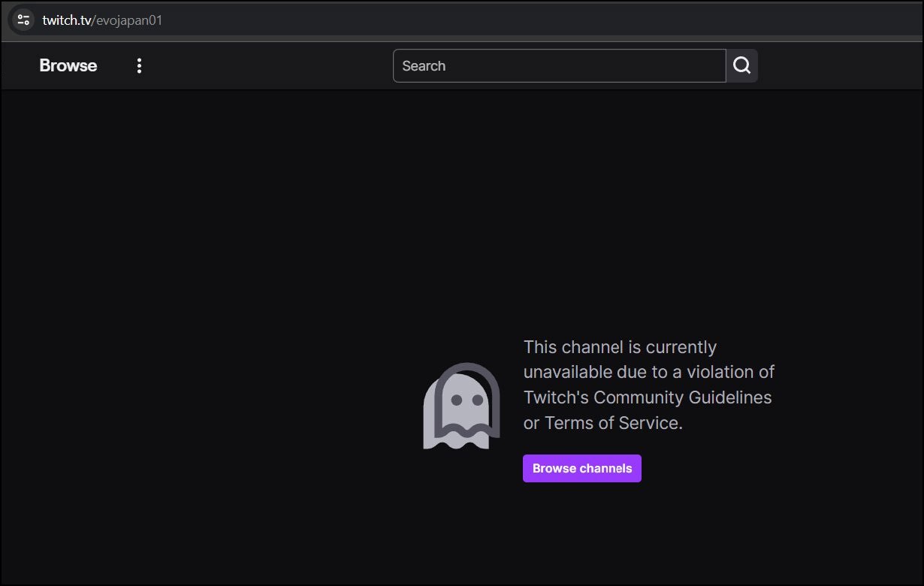The width and height of the screenshot is (924, 586).
Task: Click the "unavailable due to a violation" line
Action: tap(648, 372)
